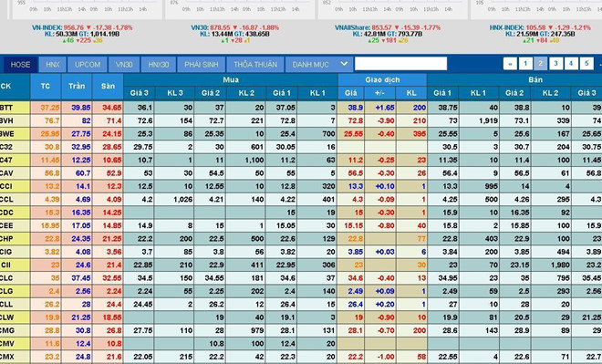Open the CEE stock symbol
This screenshot has height=364, width=602.
pyautogui.click(x=6, y=225)
